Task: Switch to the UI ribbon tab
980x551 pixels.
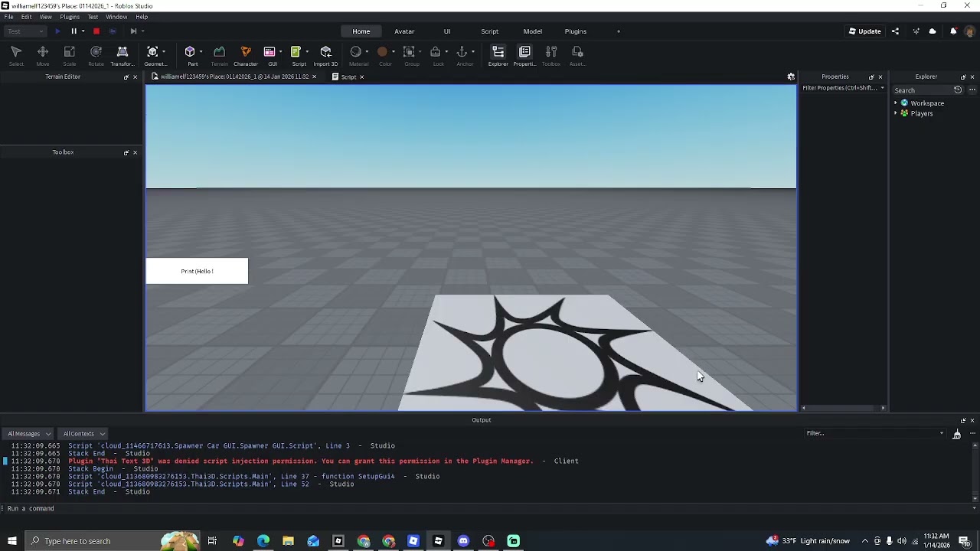Action: coord(447,31)
